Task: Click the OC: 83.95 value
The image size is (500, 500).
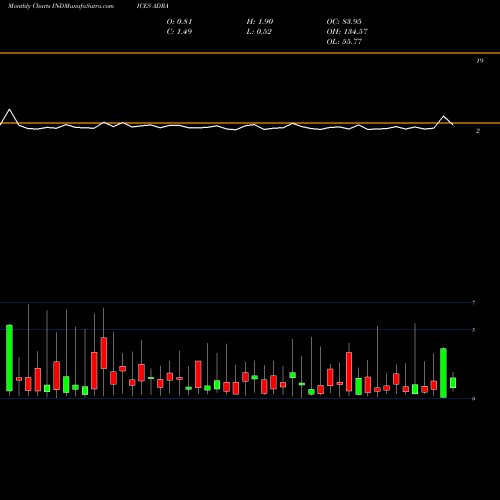Action: (x=344, y=22)
